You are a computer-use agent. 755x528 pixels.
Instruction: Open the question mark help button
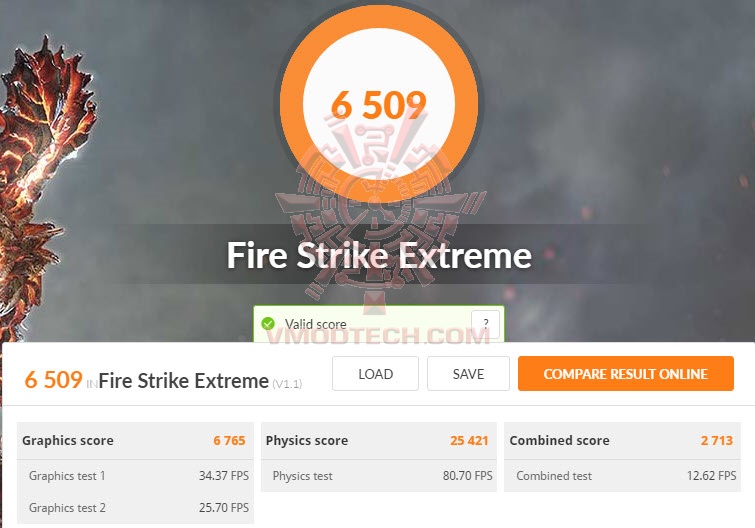[485, 323]
